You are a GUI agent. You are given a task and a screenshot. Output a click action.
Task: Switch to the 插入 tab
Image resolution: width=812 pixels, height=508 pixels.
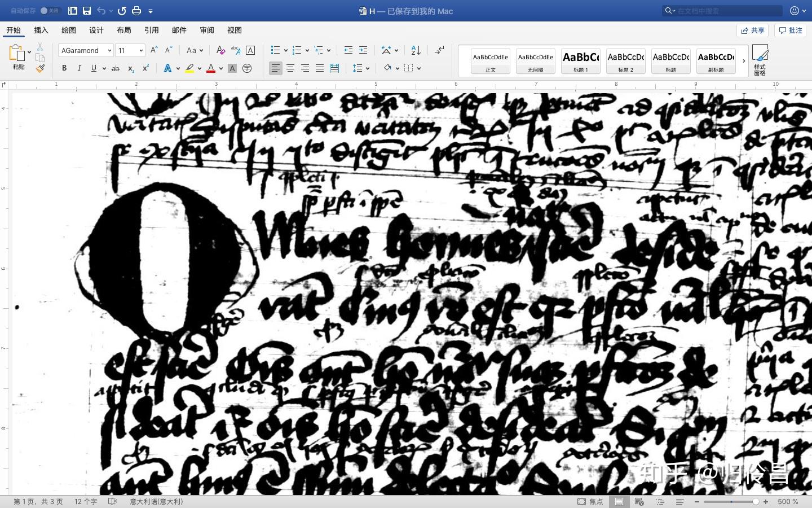click(x=41, y=30)
